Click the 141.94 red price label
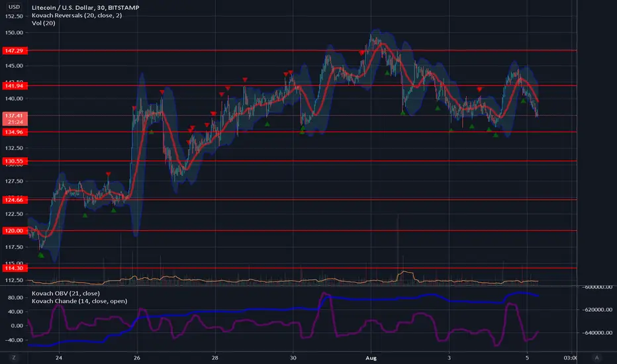Screen dimensions: 617x364 [x=14, y=86]
